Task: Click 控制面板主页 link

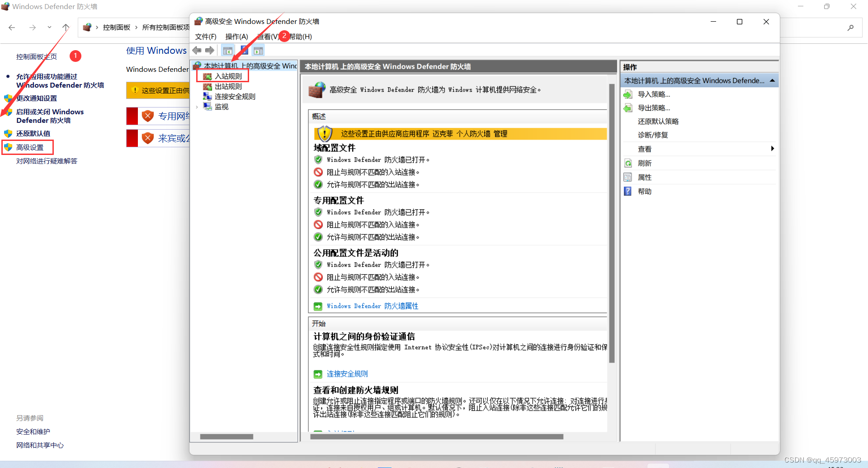Action: coord(37,57)
